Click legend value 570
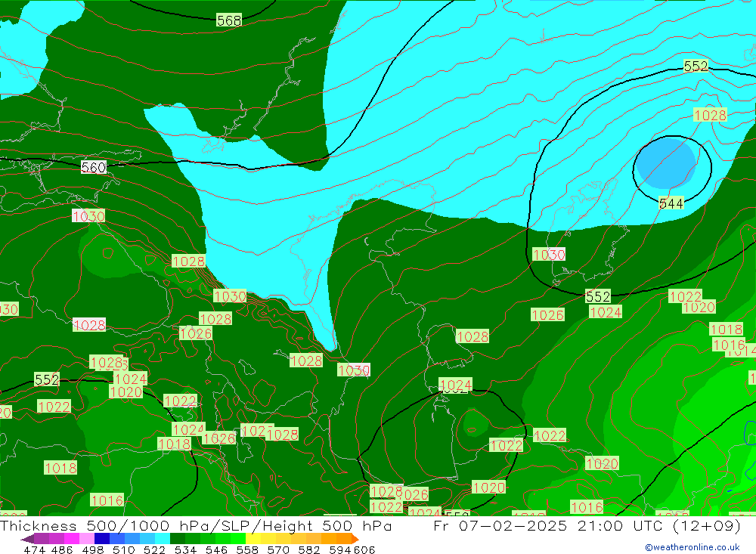The image size is (756, 554). [278, 549]
